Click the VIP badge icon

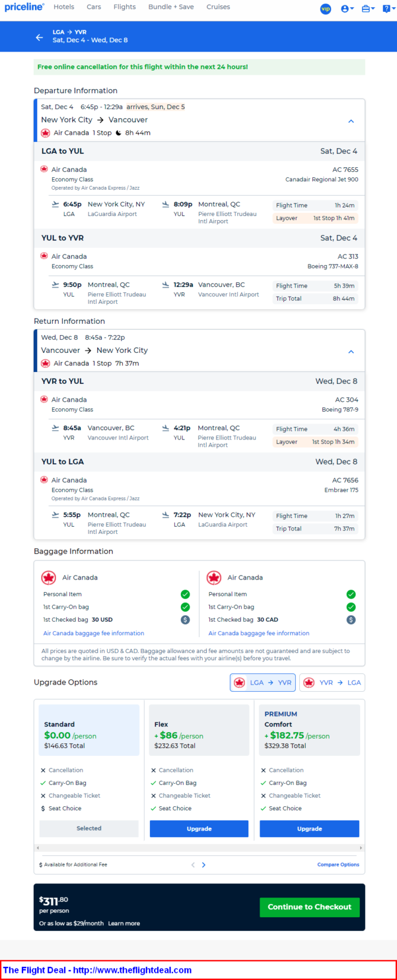pyautogui.click(x=325, y=8)
